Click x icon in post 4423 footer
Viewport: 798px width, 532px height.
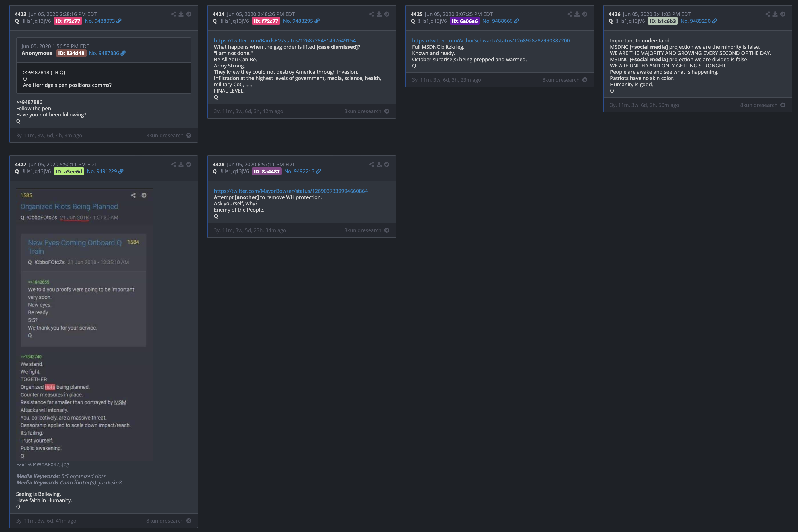tap(189, 135)
